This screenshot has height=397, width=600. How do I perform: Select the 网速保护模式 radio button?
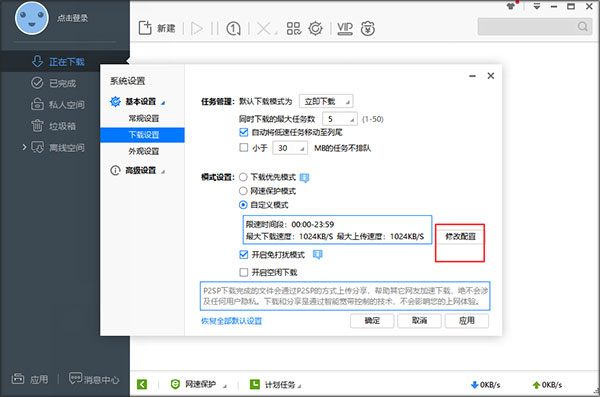[x=243, y=191]
